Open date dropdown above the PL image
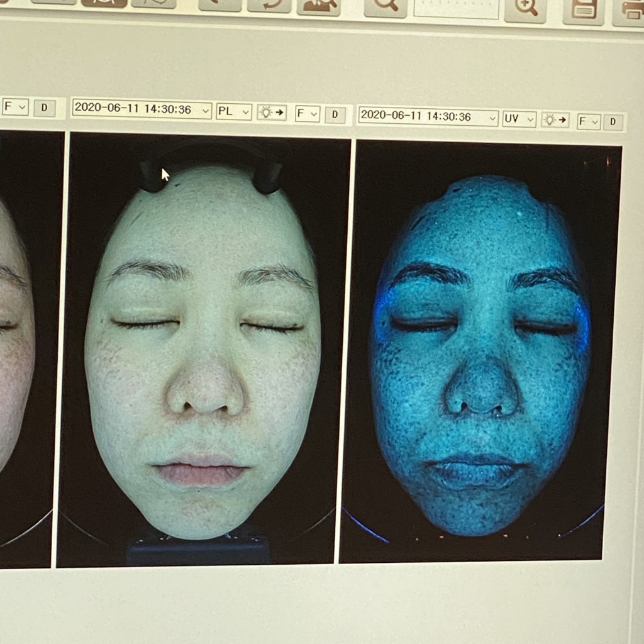Image resolution: width=644 pixels, height=644 pixels. coord(142,109)
